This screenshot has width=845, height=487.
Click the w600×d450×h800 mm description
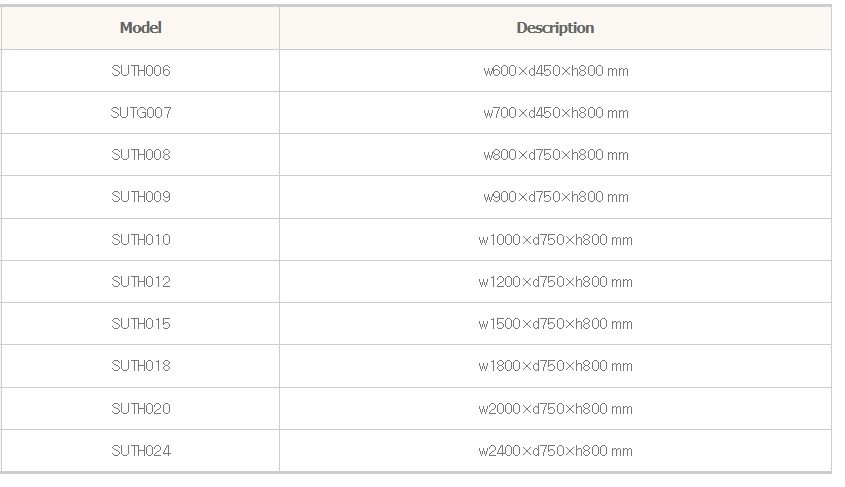555,71
